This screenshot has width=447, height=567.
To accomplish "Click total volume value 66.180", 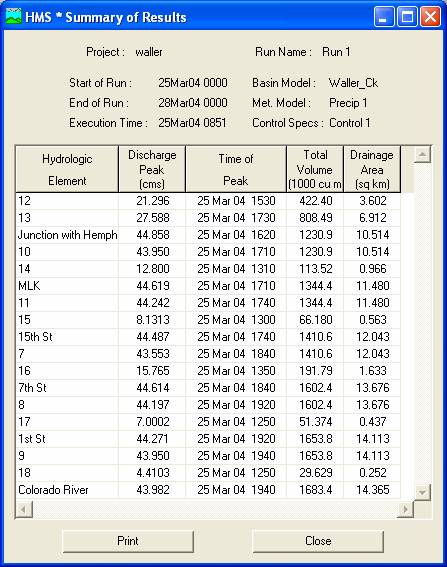I will pos(316,320).
